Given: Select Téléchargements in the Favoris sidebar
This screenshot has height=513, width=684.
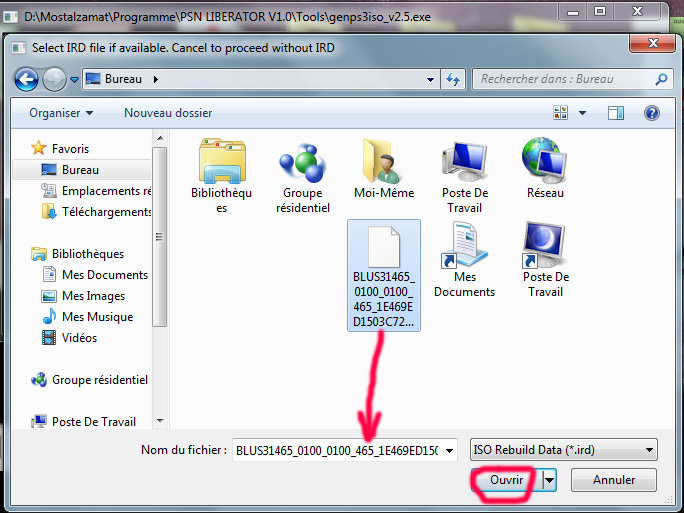Looking at the screenshot, I should tap(106, 212).
